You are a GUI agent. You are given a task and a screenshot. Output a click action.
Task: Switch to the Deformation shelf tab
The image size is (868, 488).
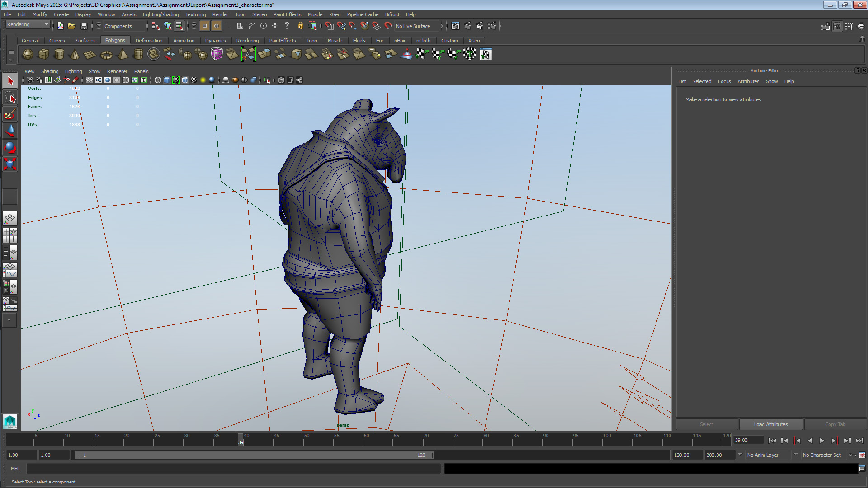[149, 41]
